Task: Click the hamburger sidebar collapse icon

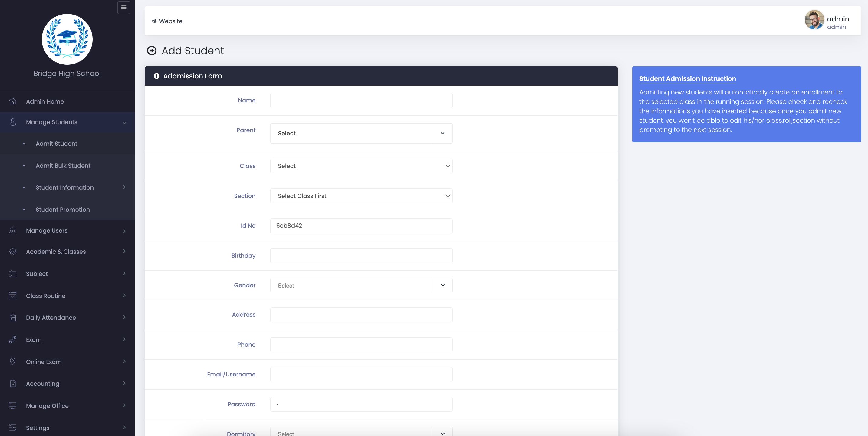Action: pyautogui.click(x=124, y=8)
